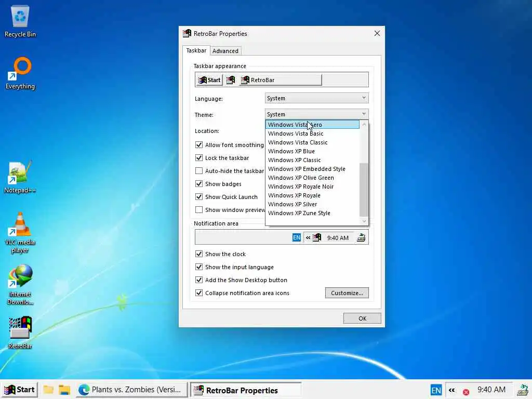
Task: Click the RetroBar Properties title bar icon
Action: click(x=187, y=33)
